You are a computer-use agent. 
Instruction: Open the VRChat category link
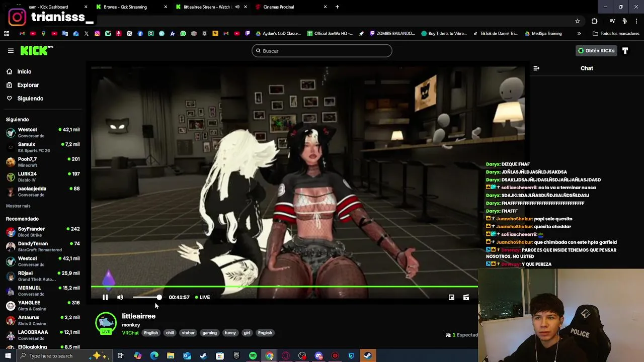[130, 333]
